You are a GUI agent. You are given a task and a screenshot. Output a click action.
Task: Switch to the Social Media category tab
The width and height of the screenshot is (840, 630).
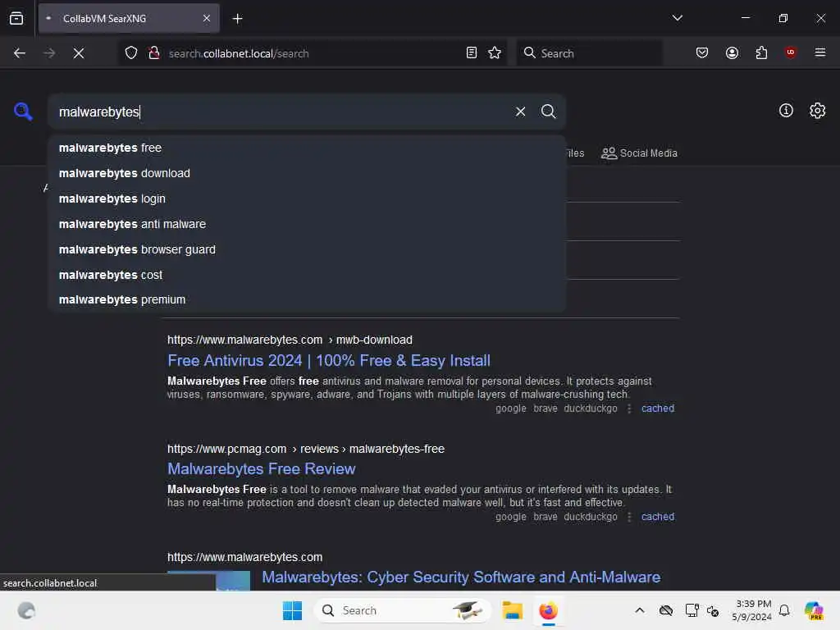[639, 153]
